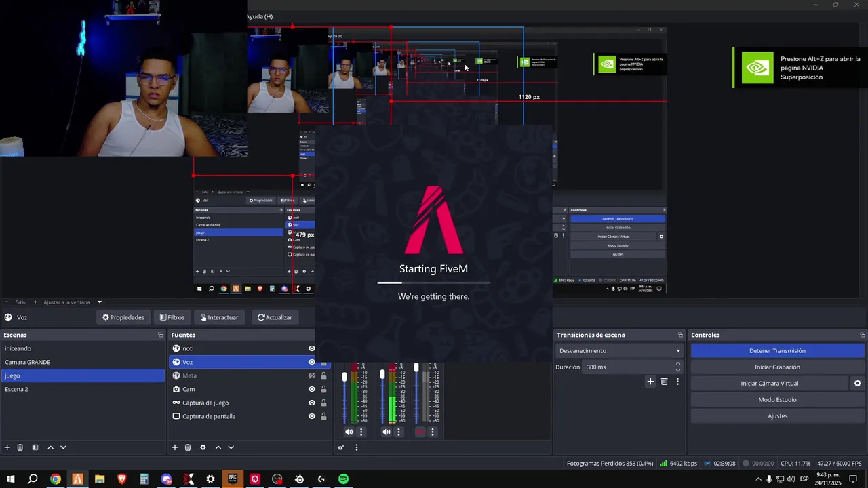Pop out the Transiciones de escena dock icon
The height and width of the screenshot is (488, 868).
coord(680,335)
